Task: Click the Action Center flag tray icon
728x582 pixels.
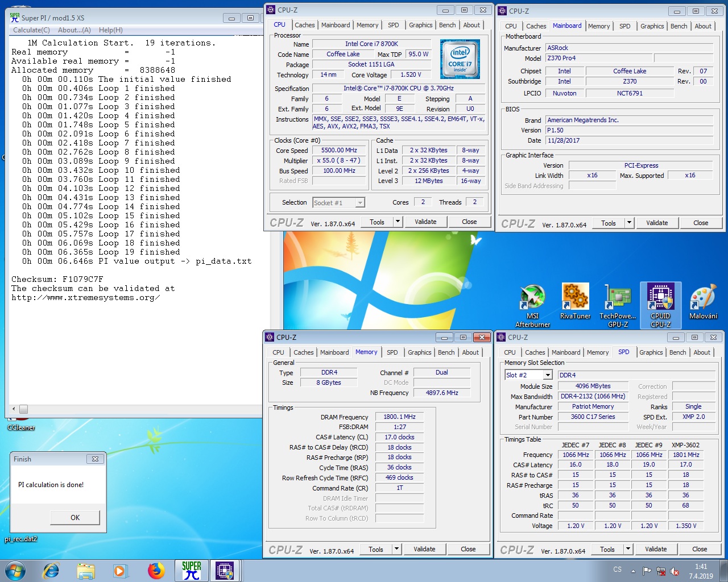Action: pyautogui.click(x=647, y=571)
